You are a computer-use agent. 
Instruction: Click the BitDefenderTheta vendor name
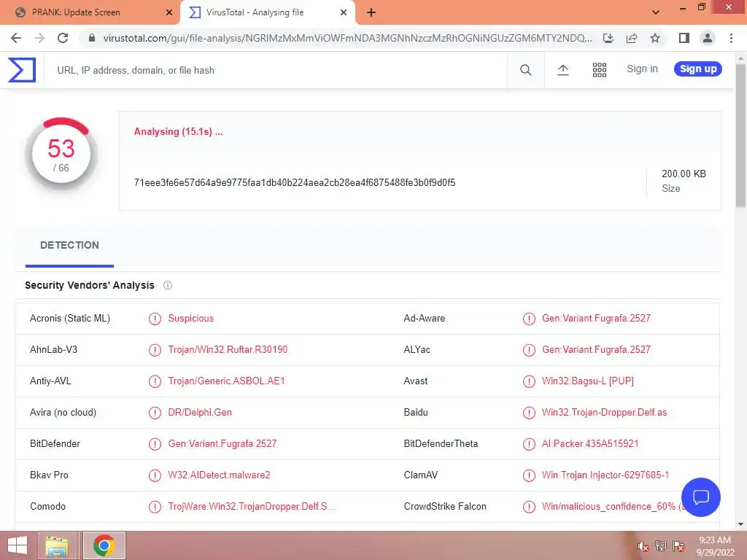pyautogui.click(x=441, y=444)
